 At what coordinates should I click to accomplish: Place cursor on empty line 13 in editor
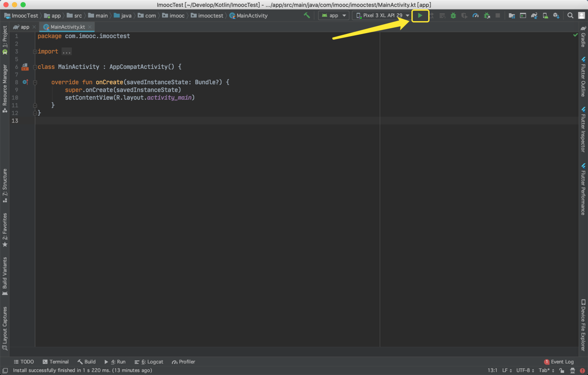click(307, 121)
